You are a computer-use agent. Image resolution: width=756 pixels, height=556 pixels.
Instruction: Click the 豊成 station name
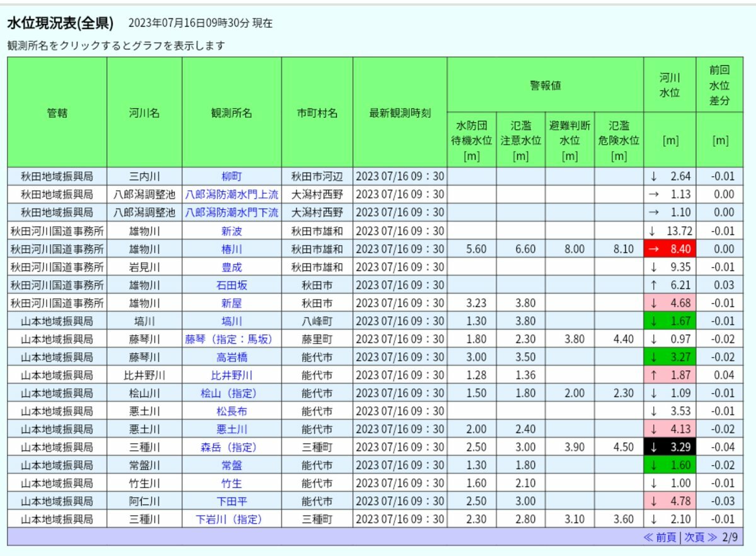[x=231, y=268]
